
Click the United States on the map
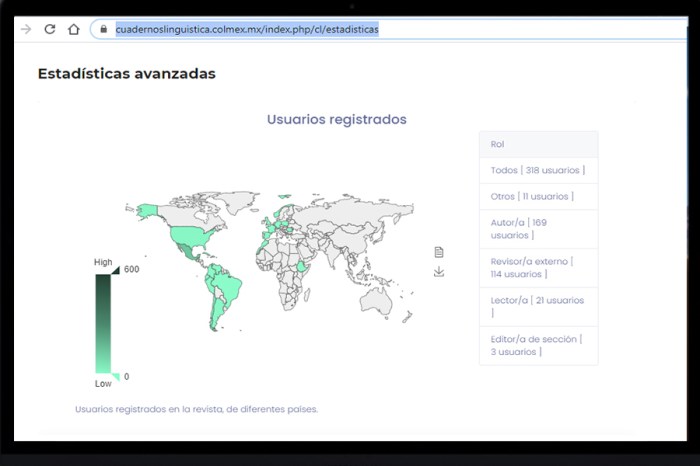(x=185, y=235)
